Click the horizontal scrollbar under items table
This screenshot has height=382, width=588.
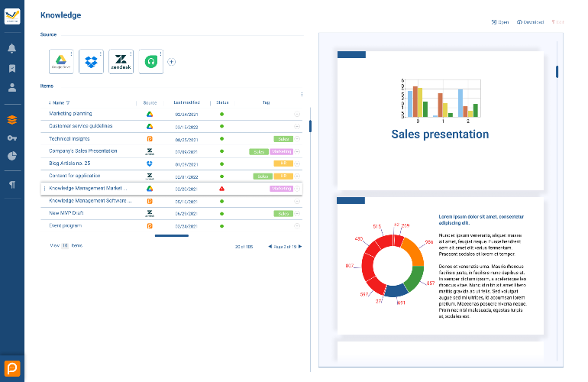tap(172, 235)
